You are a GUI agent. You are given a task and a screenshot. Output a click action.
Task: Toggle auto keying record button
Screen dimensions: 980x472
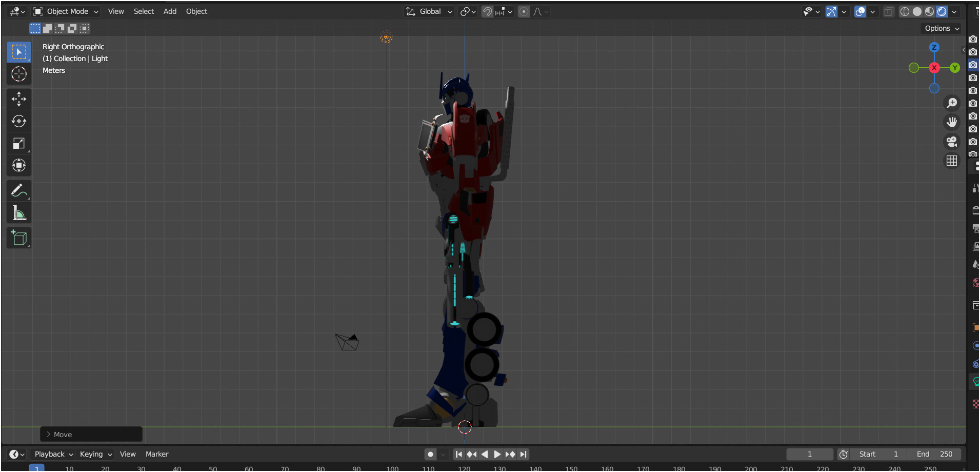pos(430,455)
